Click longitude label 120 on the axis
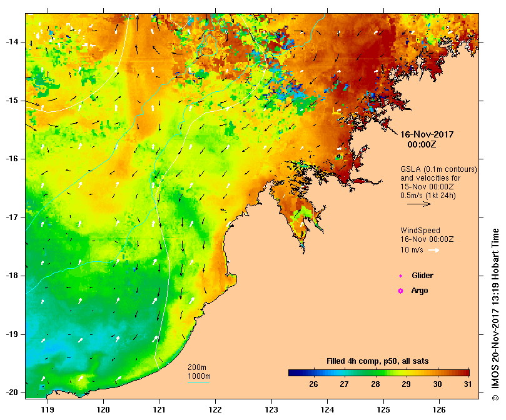 click(x=104, y=409)
